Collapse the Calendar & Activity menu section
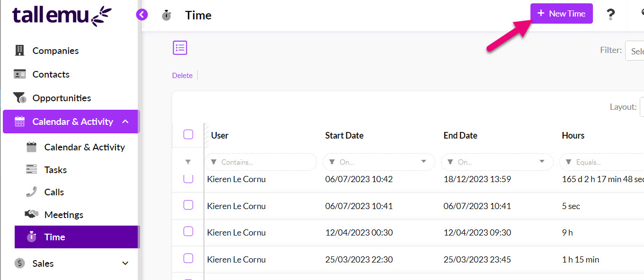 [x=125, y=122]
